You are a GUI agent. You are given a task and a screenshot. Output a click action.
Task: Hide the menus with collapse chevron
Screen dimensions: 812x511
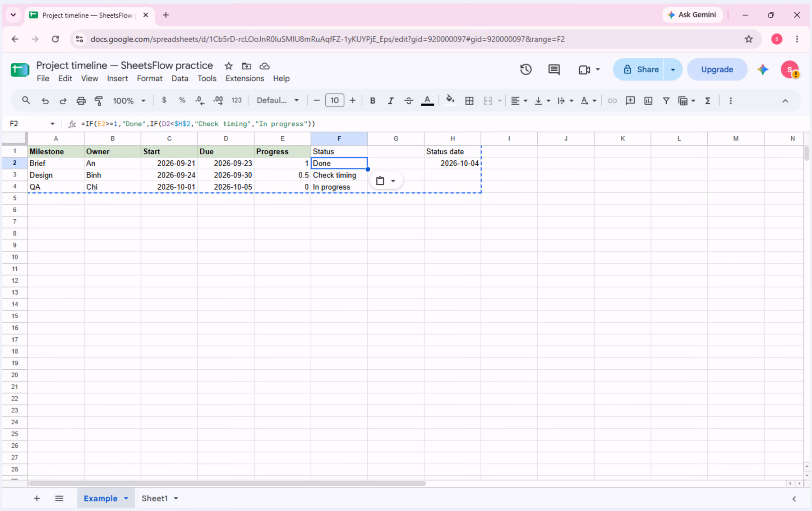click(x=785, y=101)
